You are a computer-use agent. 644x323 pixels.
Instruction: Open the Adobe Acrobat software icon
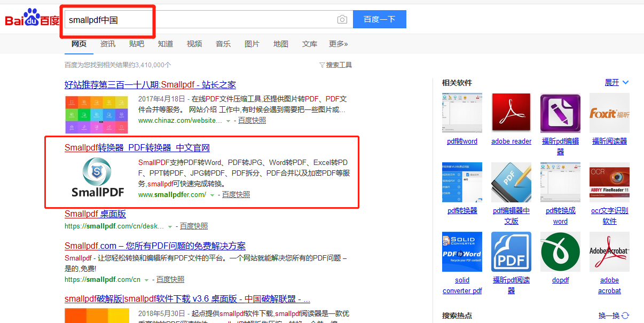tap(609, 251)
